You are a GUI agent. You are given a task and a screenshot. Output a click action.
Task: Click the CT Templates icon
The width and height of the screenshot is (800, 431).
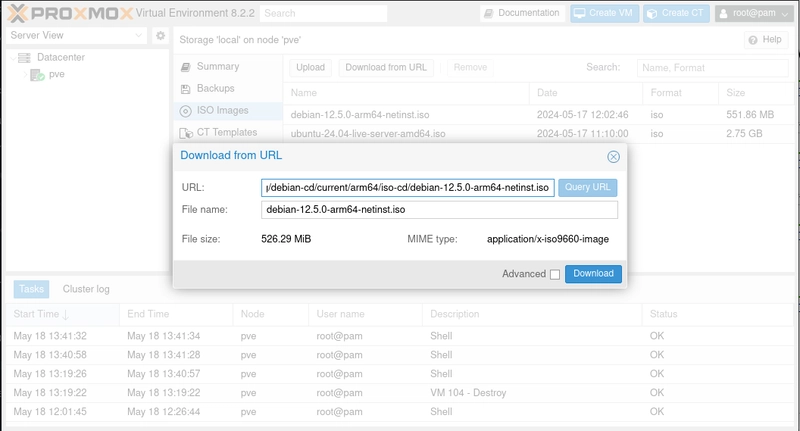point(185,133)
